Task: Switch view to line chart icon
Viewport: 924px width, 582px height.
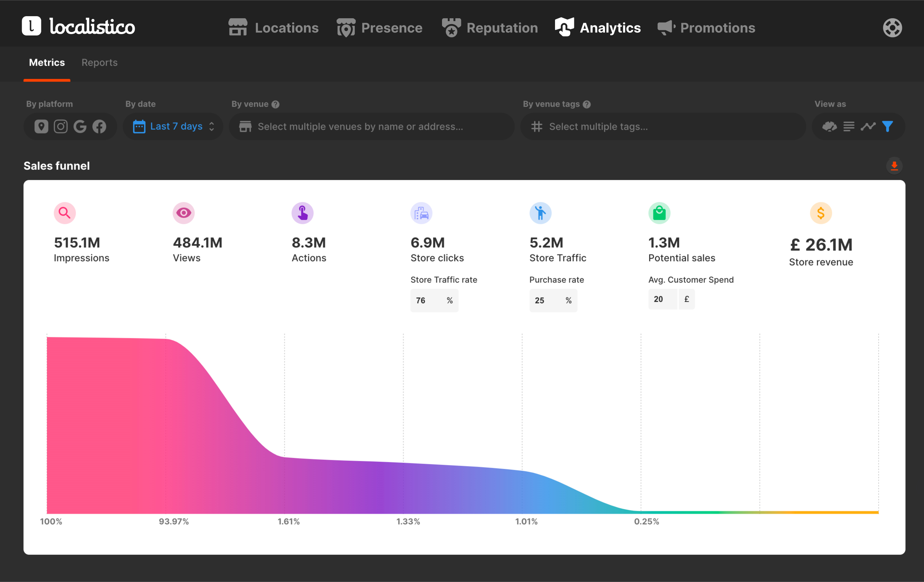Action: click(868, 126)
